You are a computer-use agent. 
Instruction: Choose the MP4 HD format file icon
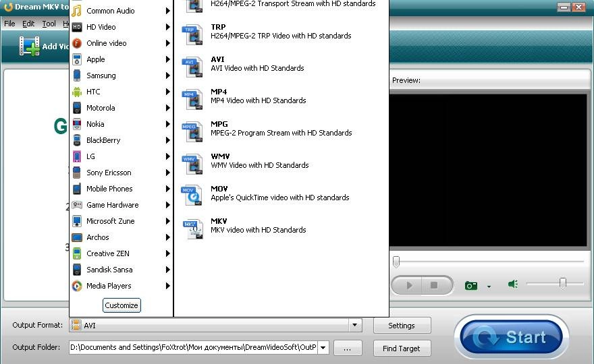click(192, 100)
